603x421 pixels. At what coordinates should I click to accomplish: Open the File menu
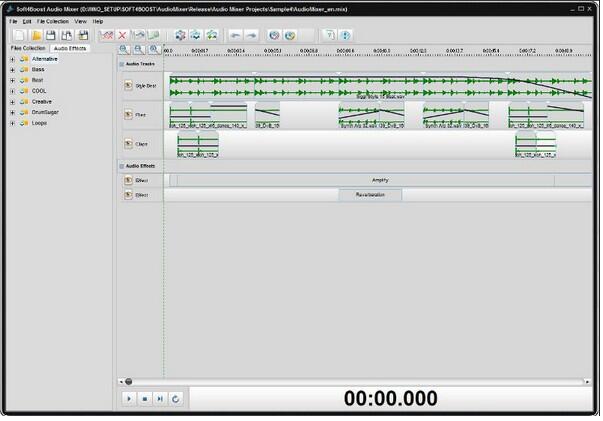click(13, 22)
